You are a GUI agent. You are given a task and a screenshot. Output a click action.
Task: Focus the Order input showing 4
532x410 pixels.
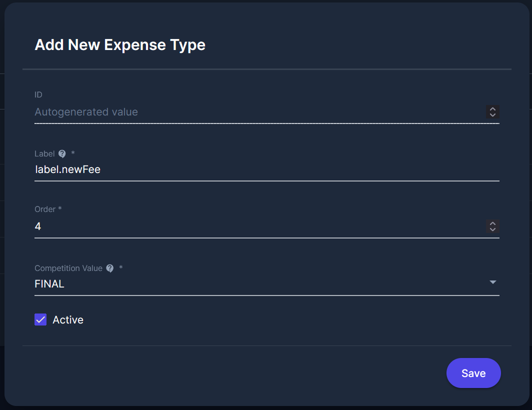click(x=250, y=226)
